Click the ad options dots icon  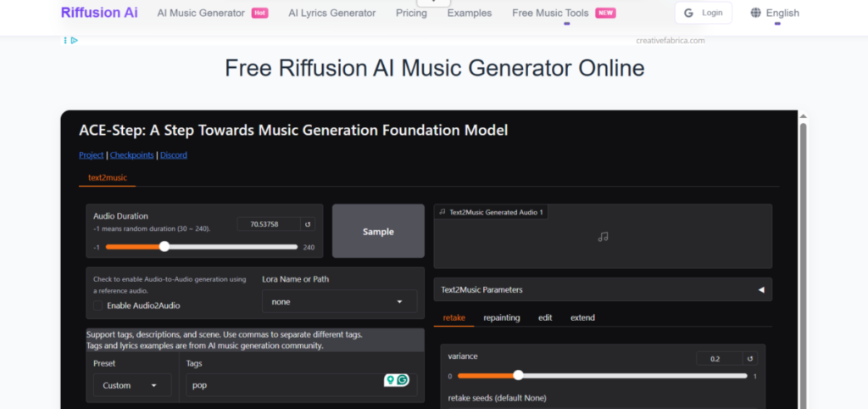coord(65,41)
